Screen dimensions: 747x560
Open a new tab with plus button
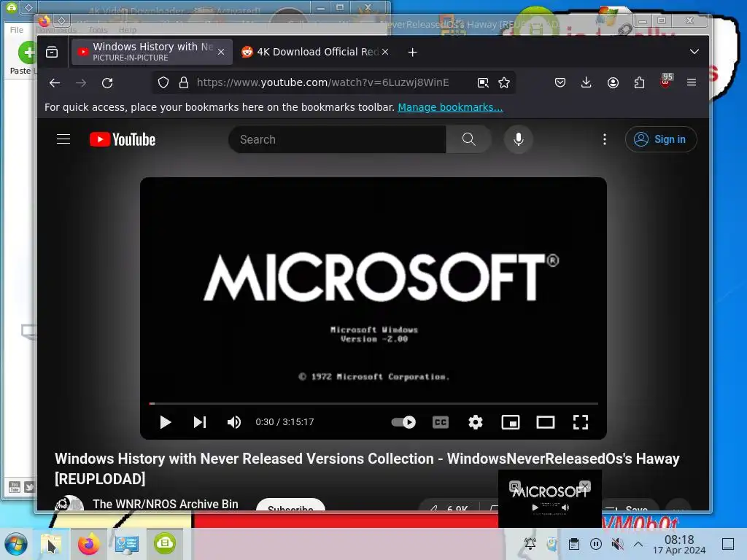[x=413, y=52]
